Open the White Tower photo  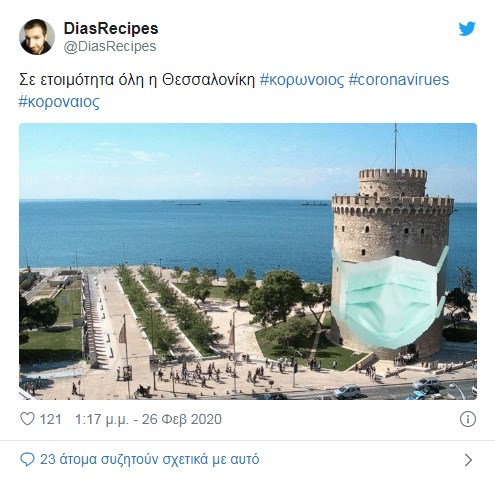248,261
